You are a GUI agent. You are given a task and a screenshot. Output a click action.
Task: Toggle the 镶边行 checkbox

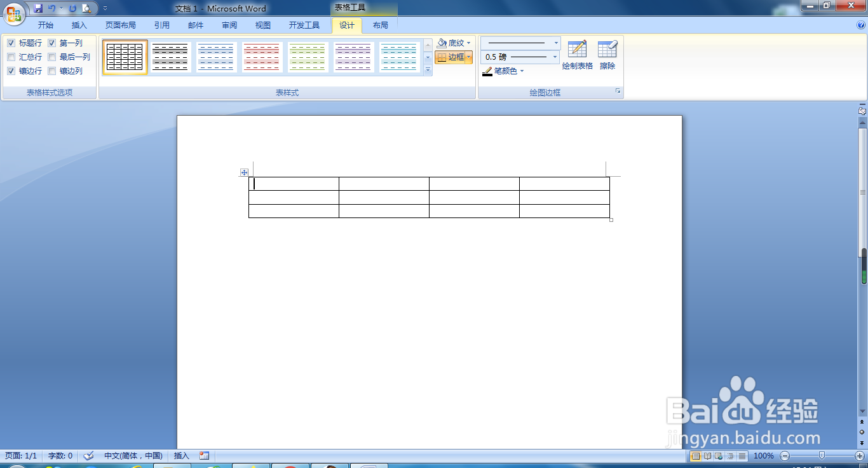pyautogui.click(x=11, y=71)
